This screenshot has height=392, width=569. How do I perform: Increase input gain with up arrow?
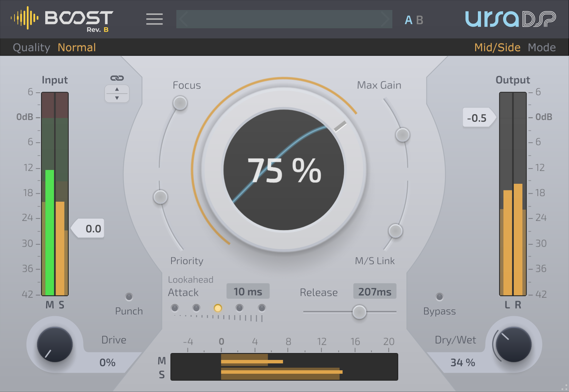pyautogui.click(x=117, y=89)
